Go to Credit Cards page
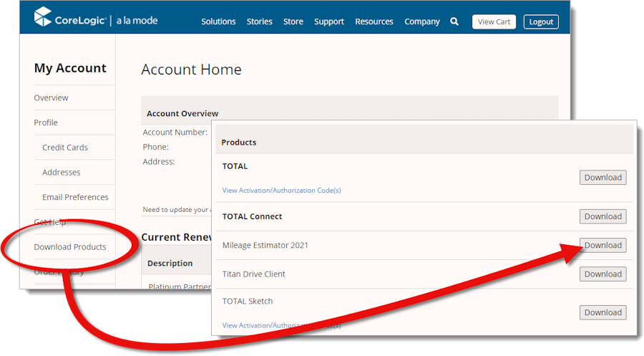The width and height of the screenshot is (644, 356). (65, 147)
